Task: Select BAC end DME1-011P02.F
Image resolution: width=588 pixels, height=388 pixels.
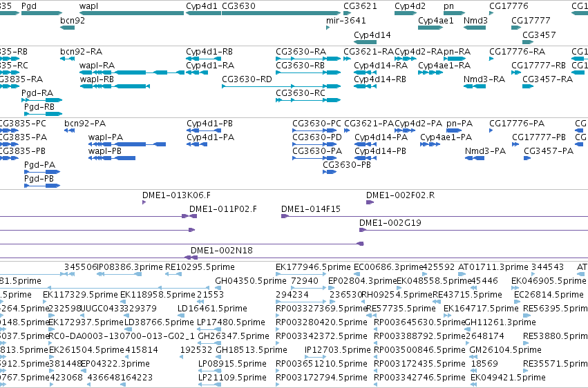Action: tap(223, 209)
